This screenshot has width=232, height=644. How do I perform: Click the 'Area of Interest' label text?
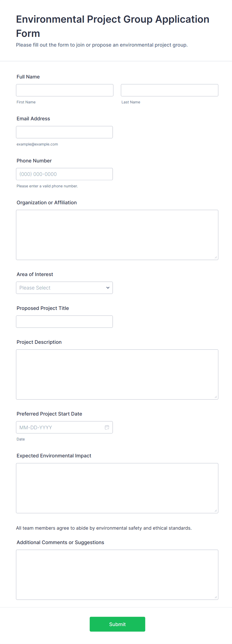(x=35, y=274)
